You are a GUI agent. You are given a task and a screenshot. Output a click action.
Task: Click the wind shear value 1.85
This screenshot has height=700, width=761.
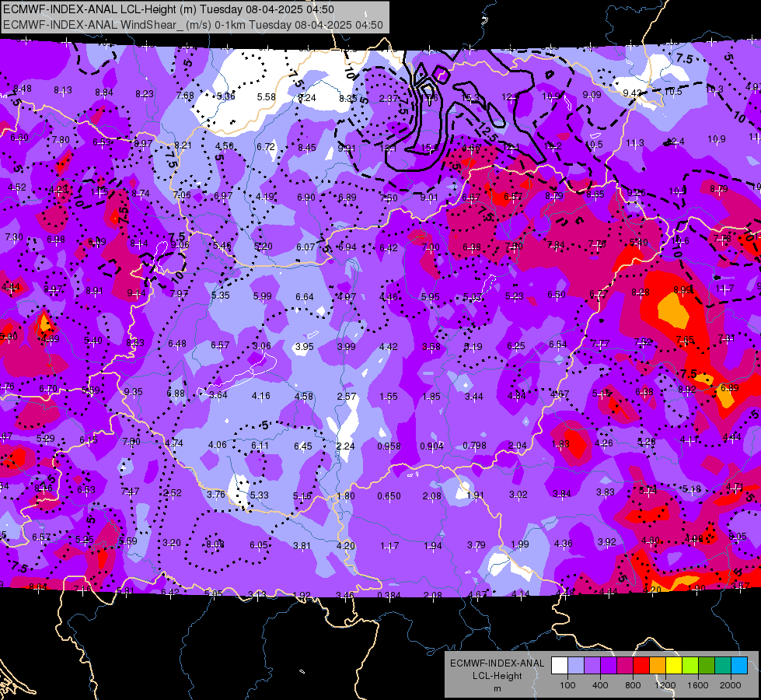coord(431,397)
